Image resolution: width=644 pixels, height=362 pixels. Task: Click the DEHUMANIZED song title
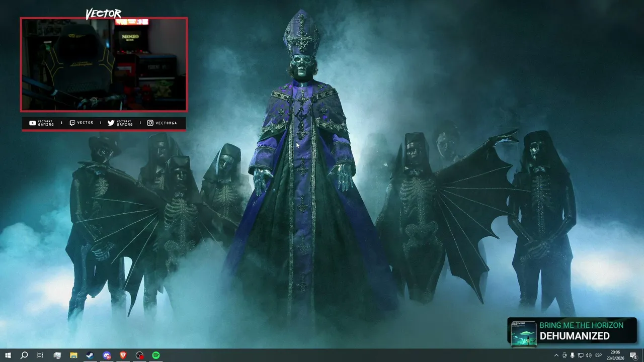pos(575,336)
